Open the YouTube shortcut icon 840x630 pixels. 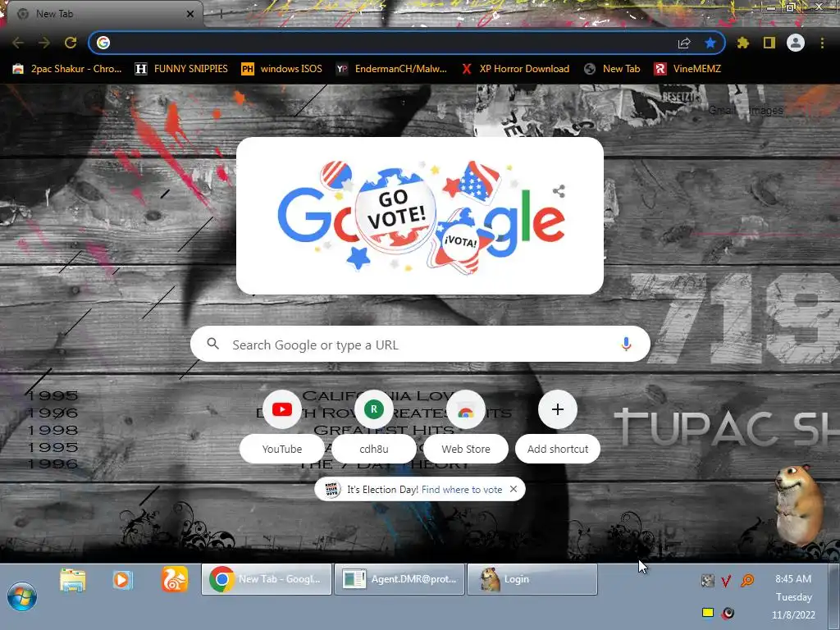point(282,410)
